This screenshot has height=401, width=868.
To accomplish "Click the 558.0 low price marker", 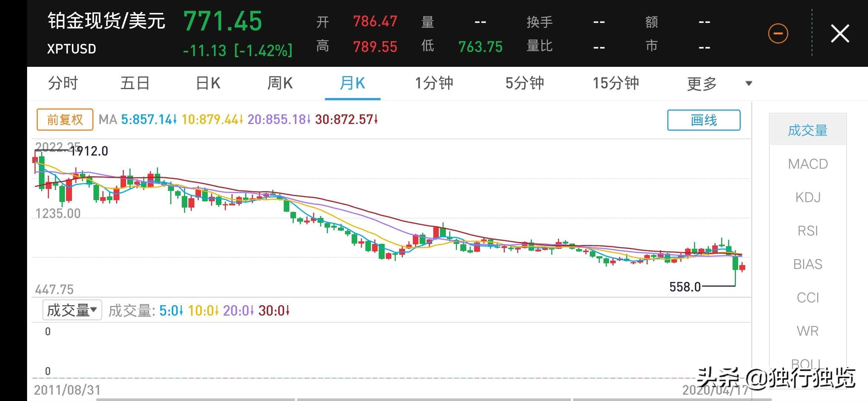I will [684, 287].
